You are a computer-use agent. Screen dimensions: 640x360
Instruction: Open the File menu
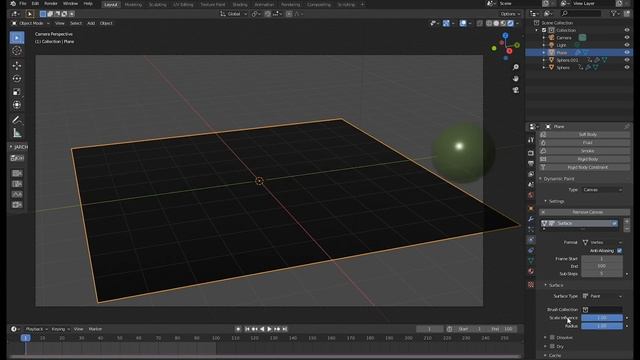coord(23,4)
